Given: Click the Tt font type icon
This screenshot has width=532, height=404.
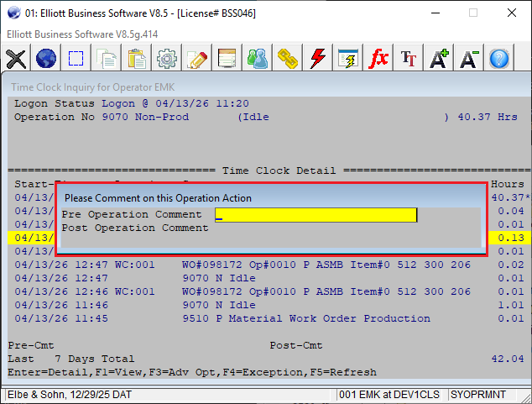Looking at the screenshot, I should pyautogui.click(x=409, y=59).
